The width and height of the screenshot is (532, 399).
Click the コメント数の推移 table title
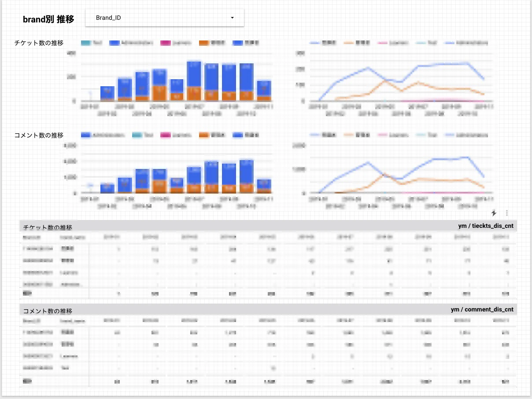pos(48,311)
